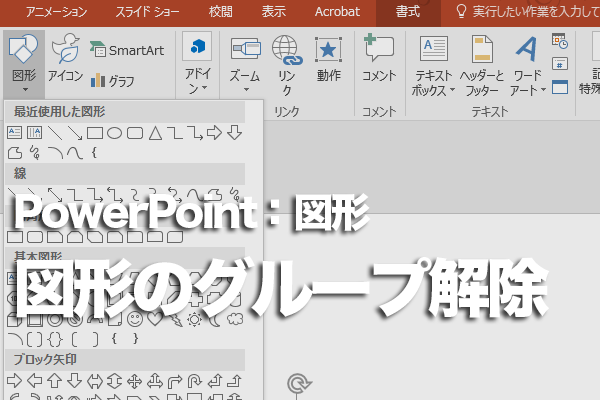Insert the block left arrow

point(35,381)
